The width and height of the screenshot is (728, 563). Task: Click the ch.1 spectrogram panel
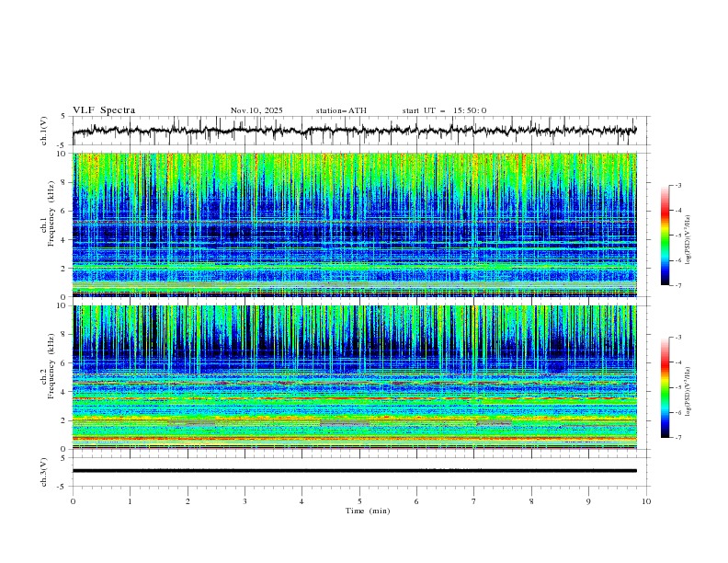pos(355,224)
